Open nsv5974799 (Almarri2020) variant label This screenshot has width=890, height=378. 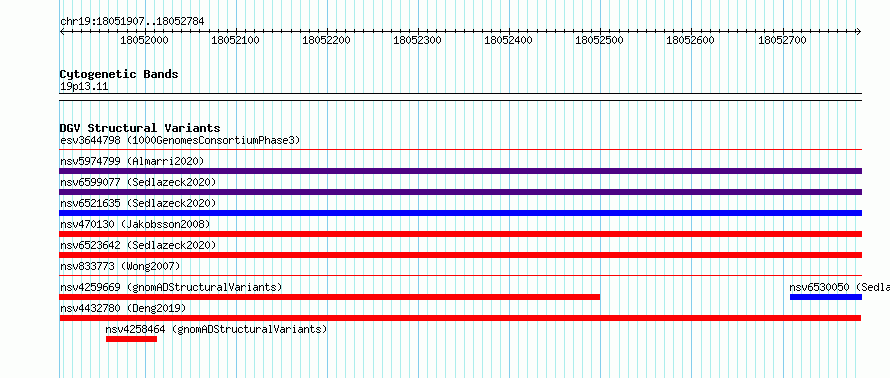(x=132, y=161)
